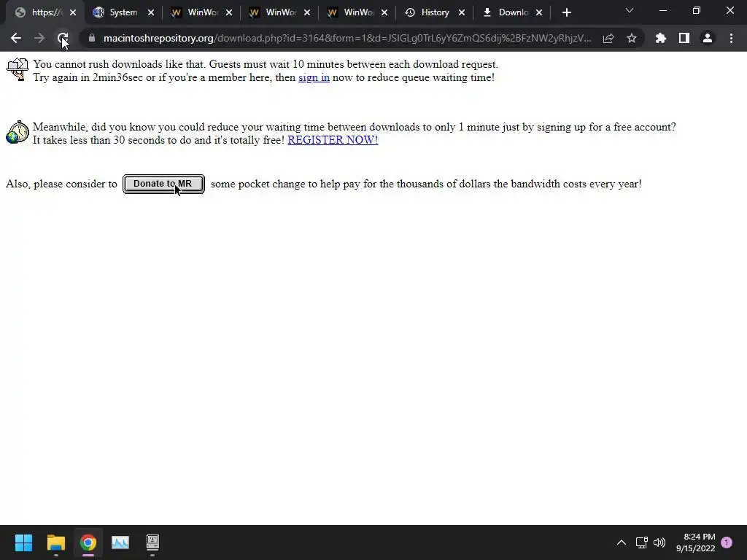Open the Chrome profile menu

[708, 38]
